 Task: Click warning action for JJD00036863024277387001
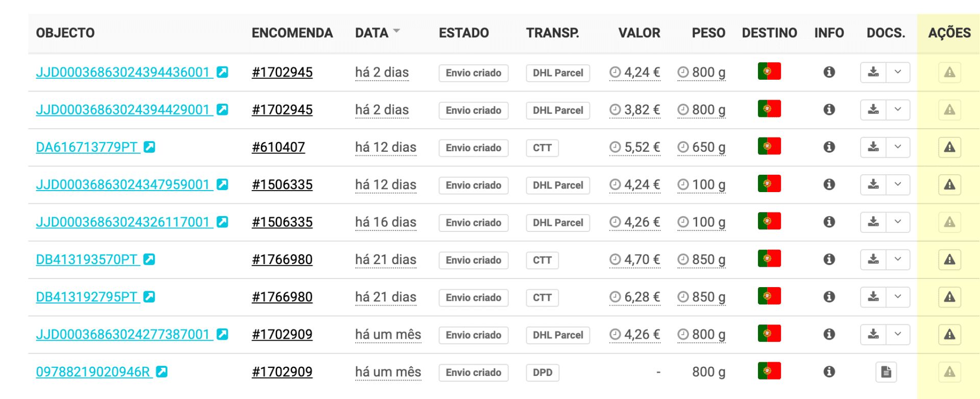coord(949,335)
